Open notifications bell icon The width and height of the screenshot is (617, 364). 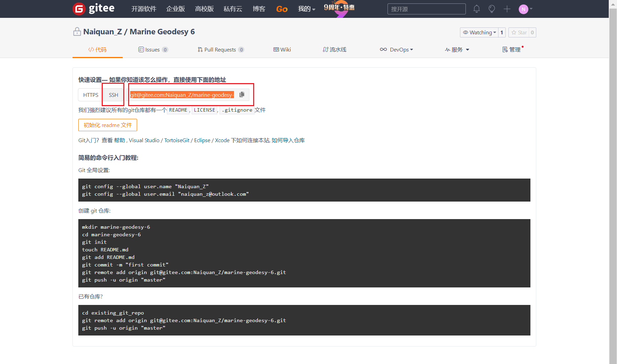click(x=476, y=9)
